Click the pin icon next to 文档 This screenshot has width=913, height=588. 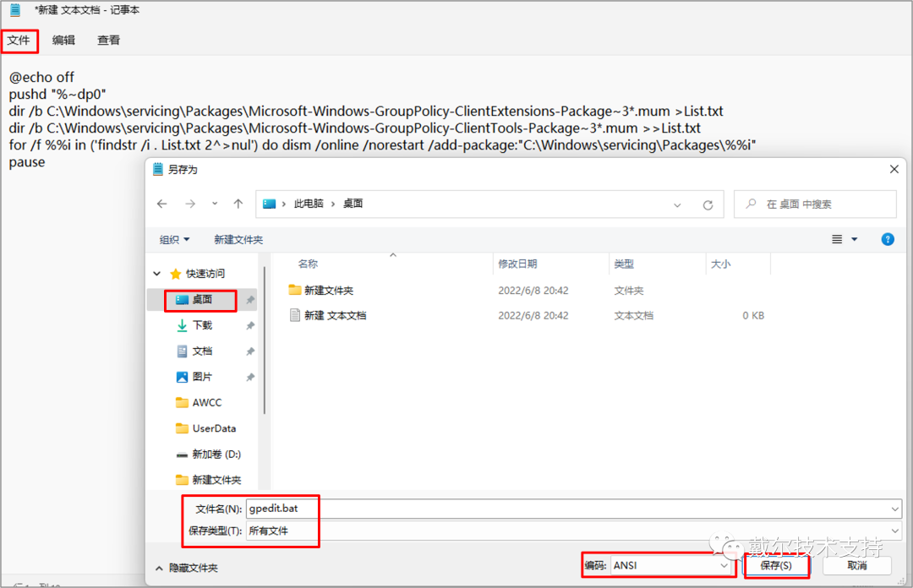click(249, 351)
